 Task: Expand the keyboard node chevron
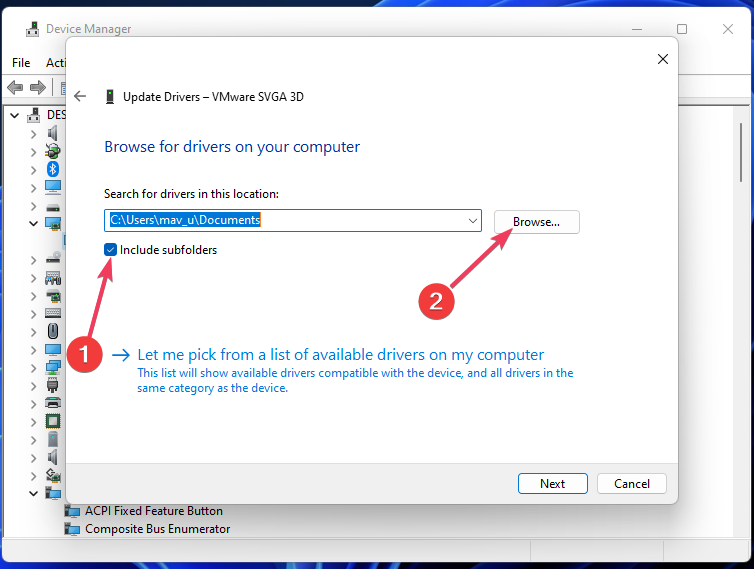point(33,314)
